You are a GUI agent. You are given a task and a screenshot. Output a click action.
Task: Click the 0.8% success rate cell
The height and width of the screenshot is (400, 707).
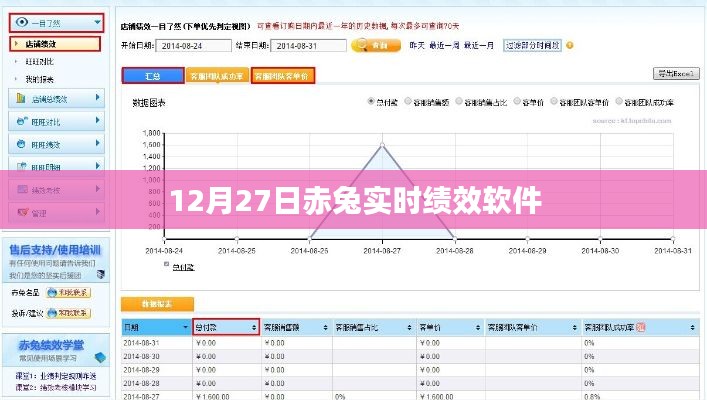592,396
